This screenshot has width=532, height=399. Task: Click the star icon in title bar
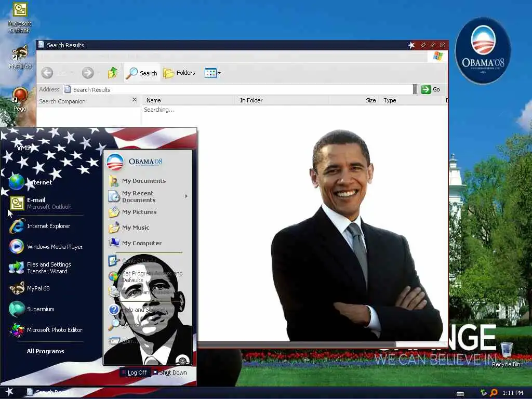pyautogui.click(x=411, y=45)
